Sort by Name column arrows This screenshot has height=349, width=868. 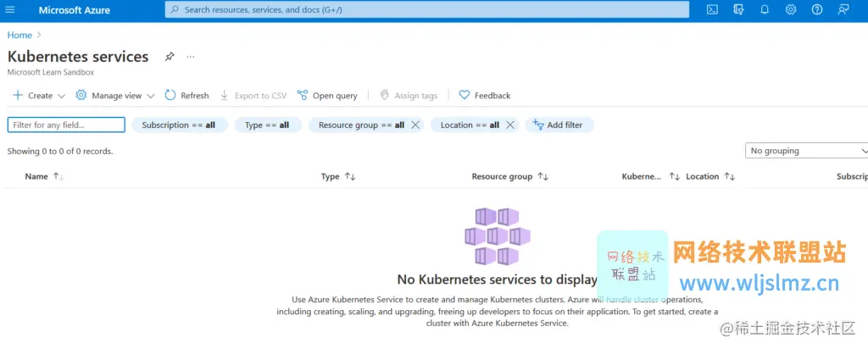58,176
